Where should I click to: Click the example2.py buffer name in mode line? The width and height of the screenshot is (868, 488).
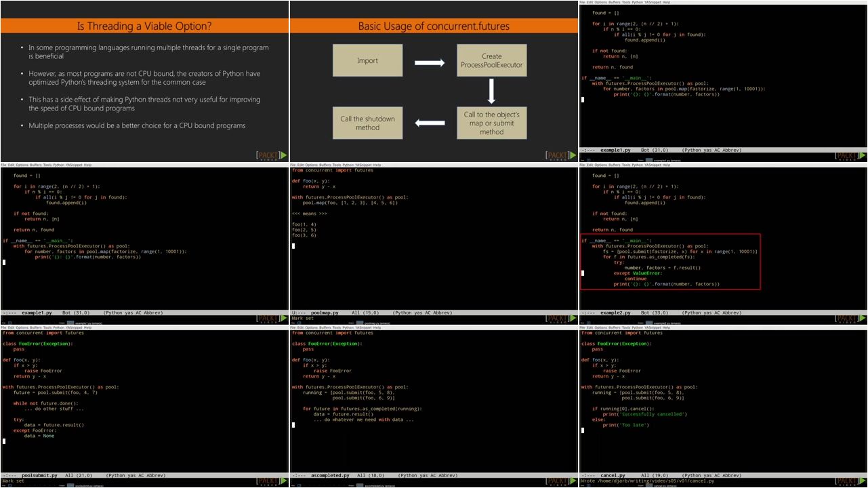[x=616, y=312]
